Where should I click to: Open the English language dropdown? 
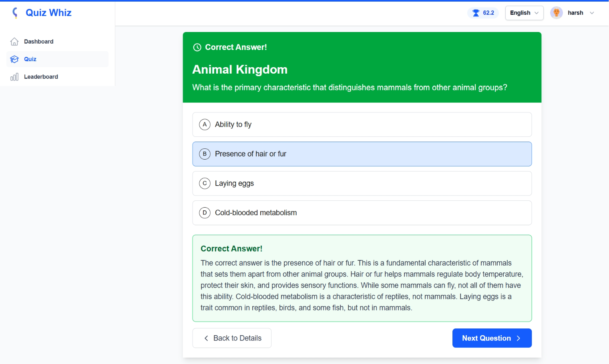pyautogui.click(x=524, y=13)
